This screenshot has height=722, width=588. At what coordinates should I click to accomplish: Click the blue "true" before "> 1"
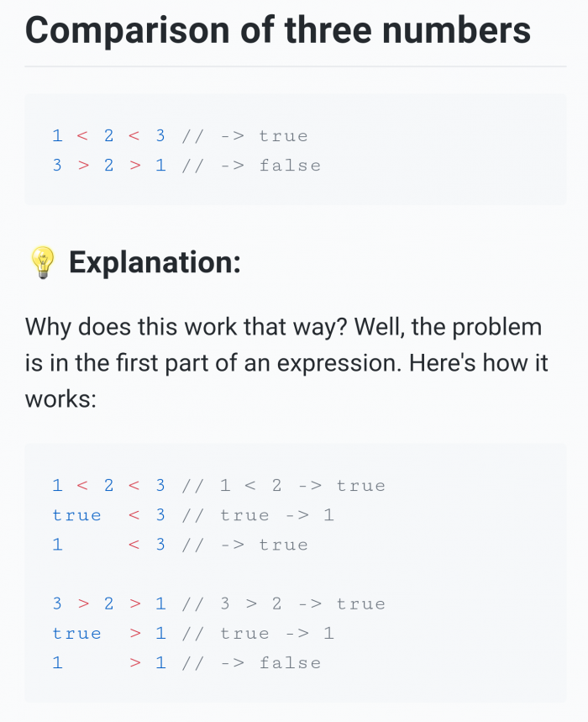click(76, 634)
